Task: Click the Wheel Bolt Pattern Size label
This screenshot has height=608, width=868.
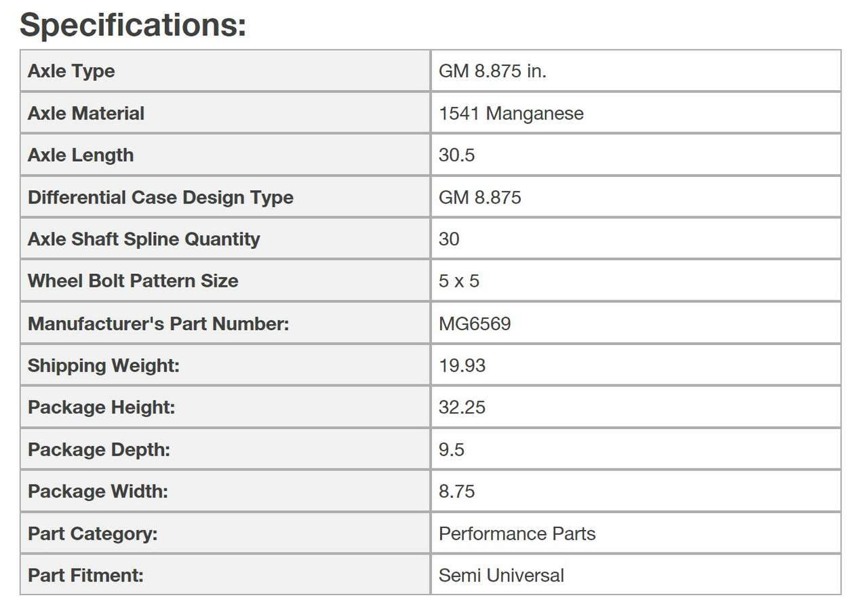Action: pyautogui.click(x=133, y=281)
